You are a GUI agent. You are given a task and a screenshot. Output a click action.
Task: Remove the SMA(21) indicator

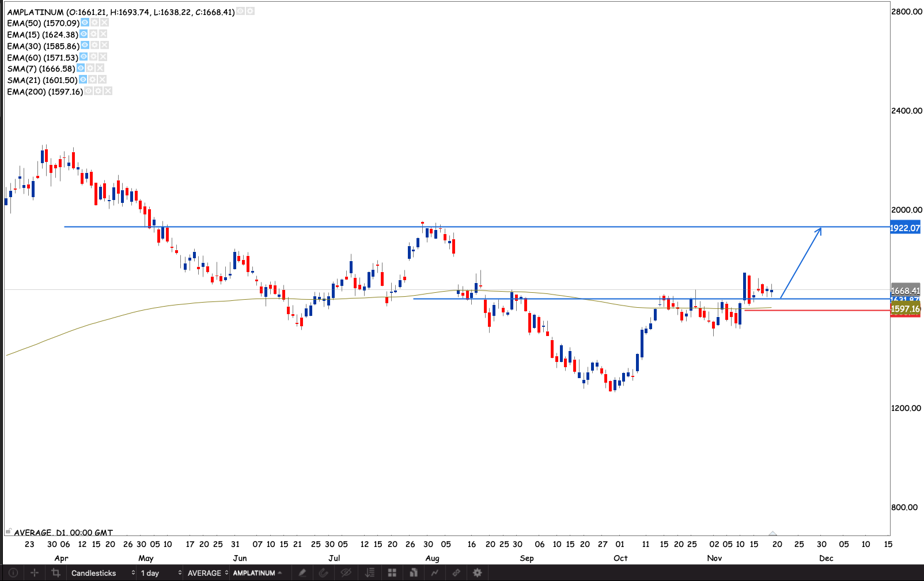102,80
